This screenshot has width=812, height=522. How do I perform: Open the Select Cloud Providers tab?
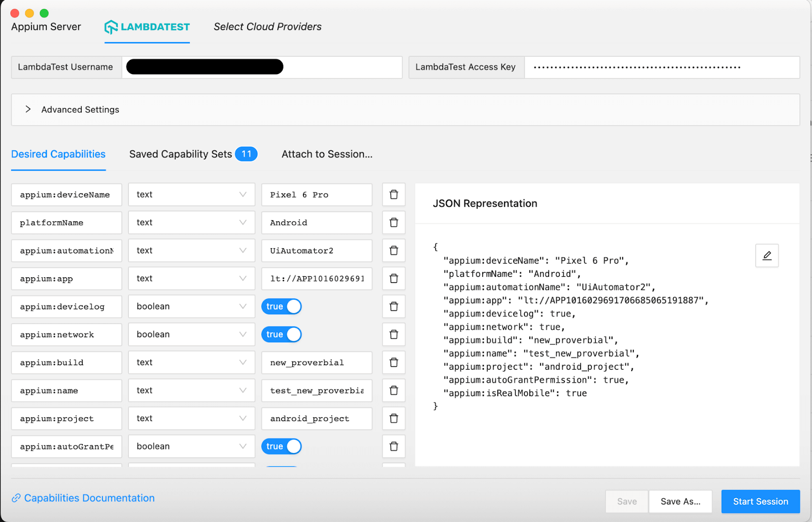(x=267, y=27)
